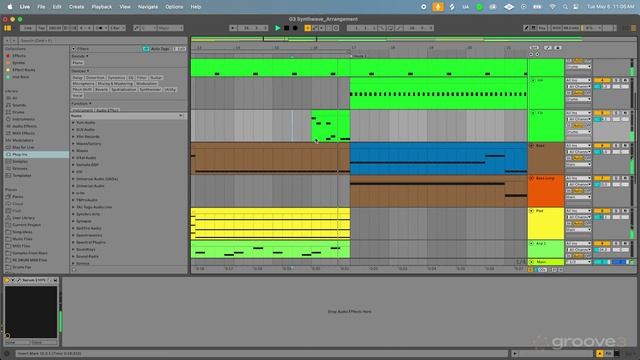
Task: Expand the Valhalla DSP plug-in folder
Action: [73, 165]
